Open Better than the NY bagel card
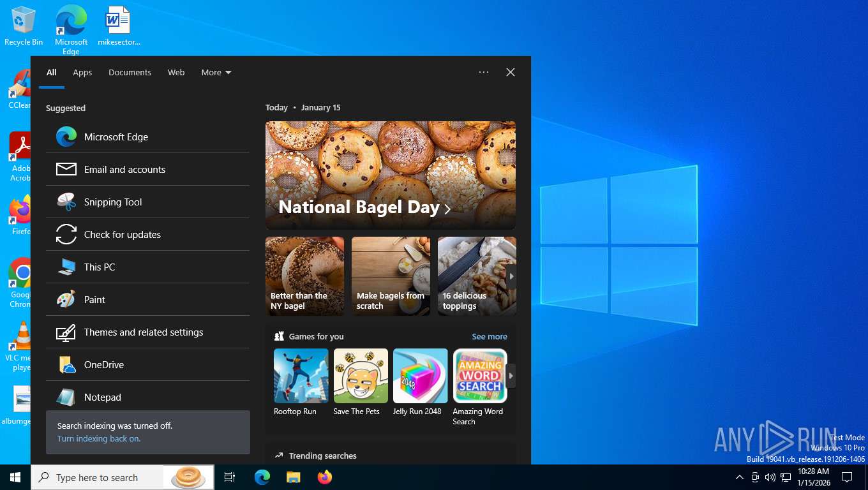The width and height of the screenshot is (868, 490). (304, 276)
